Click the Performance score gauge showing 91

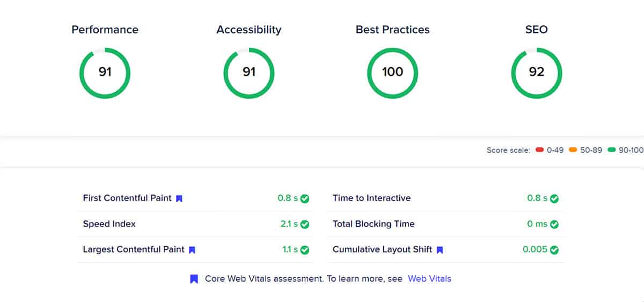pyautogui.click(x=105, y=73)
